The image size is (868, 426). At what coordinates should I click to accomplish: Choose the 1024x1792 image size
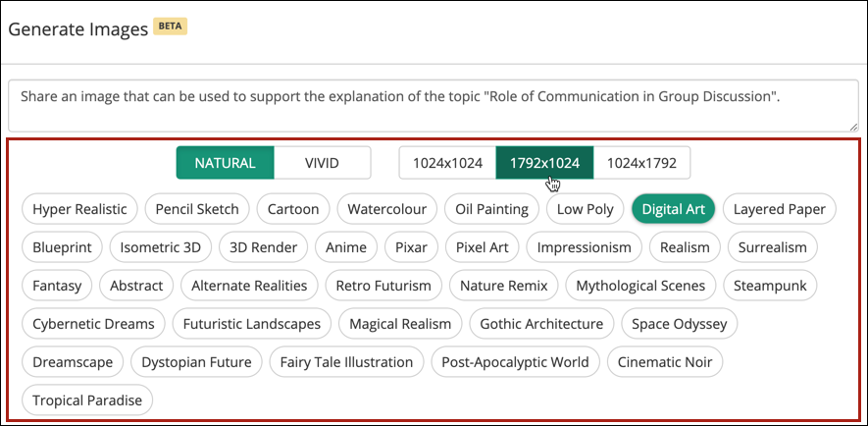(641, 163)
